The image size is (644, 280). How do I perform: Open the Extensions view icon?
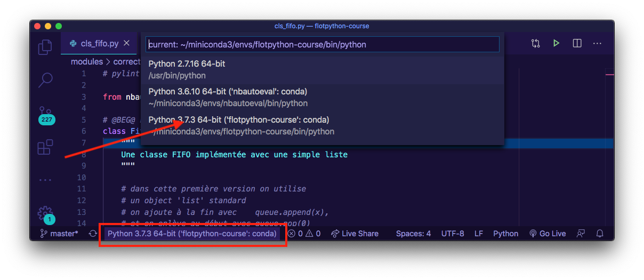(x=46, y=147)
